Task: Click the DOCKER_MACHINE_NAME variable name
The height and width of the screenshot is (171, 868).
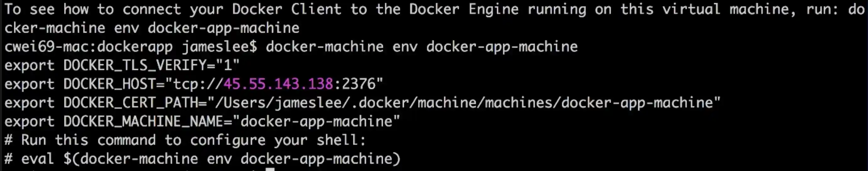Action: pos(143,121)
